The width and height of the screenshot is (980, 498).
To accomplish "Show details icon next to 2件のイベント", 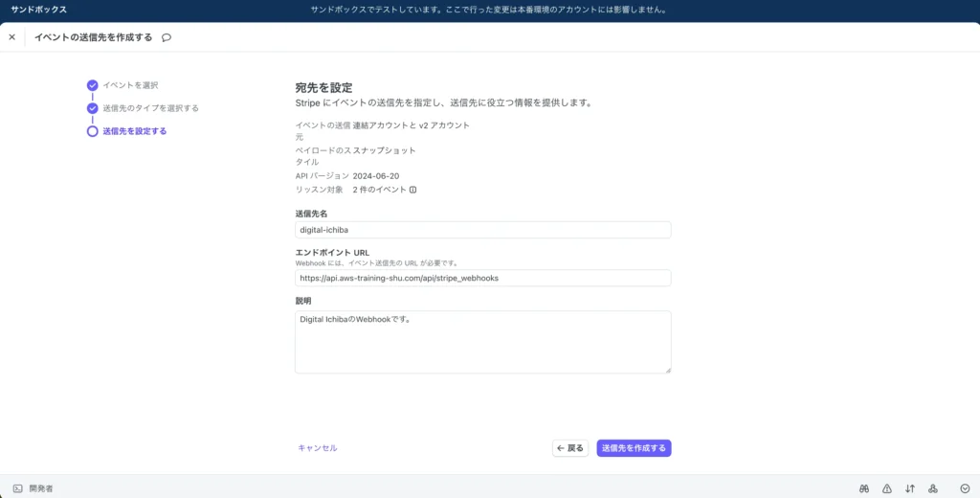I will coord(413,190).
